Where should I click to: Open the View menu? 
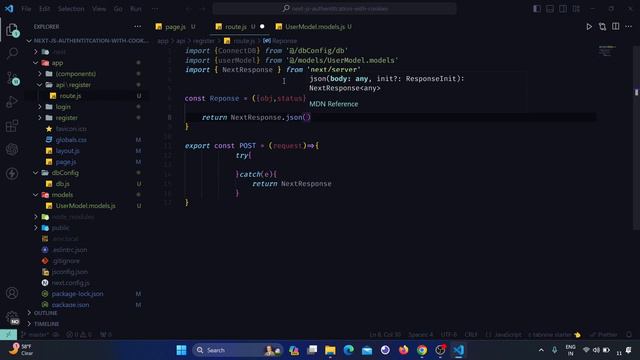99,9
